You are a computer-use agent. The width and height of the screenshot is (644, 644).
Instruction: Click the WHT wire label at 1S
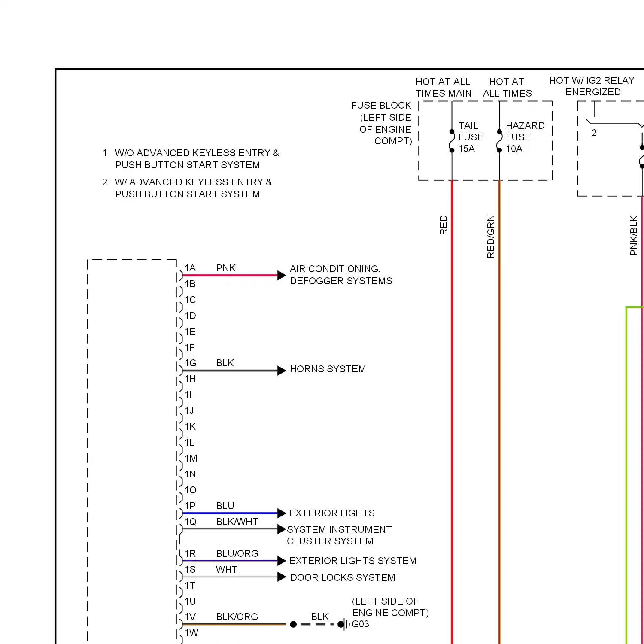tap(227, 570)
